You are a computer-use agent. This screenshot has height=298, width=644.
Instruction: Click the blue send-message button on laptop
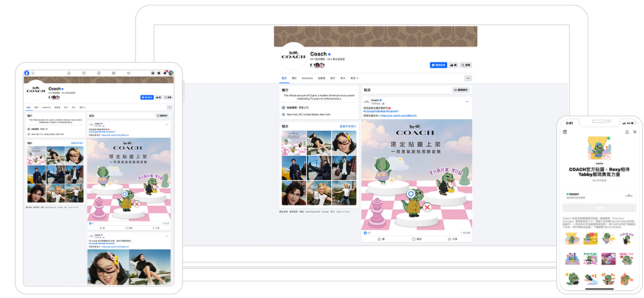click(438, 65)
